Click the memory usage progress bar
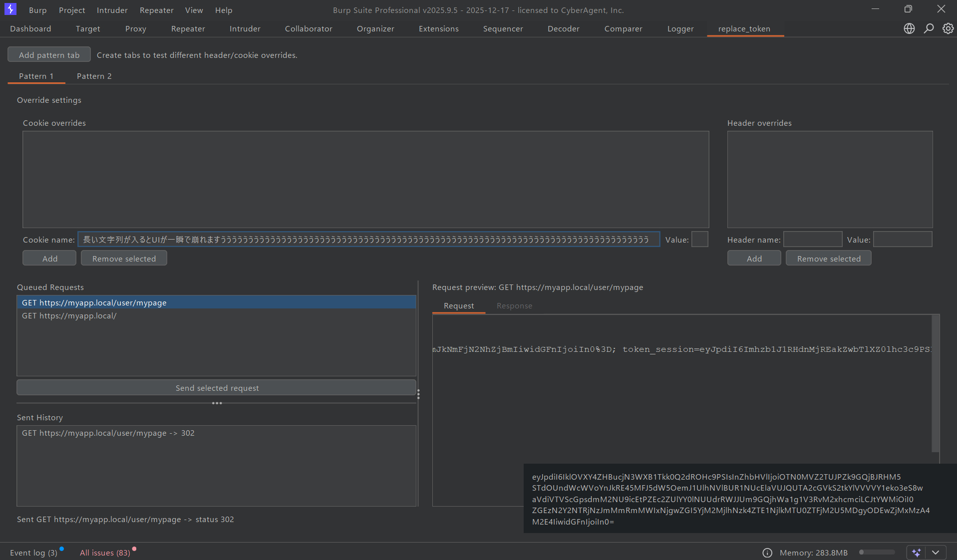The width and height of the screenshot is (957, 560). [x=877, y=553]
